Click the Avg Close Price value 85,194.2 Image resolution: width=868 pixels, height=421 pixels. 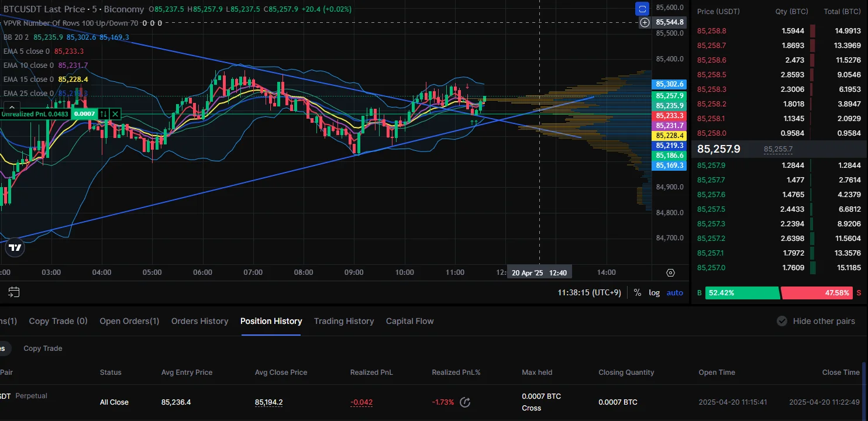click(x=268, y=402)
